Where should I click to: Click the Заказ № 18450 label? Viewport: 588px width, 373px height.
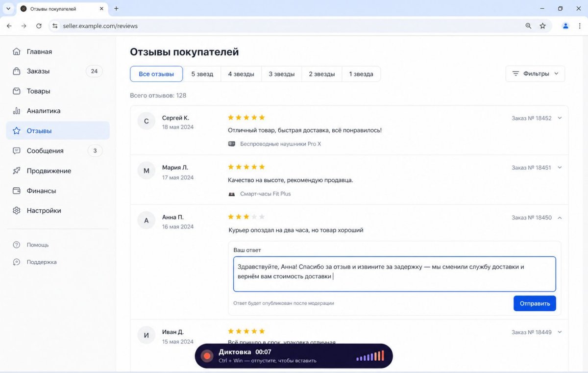point(532,217)
